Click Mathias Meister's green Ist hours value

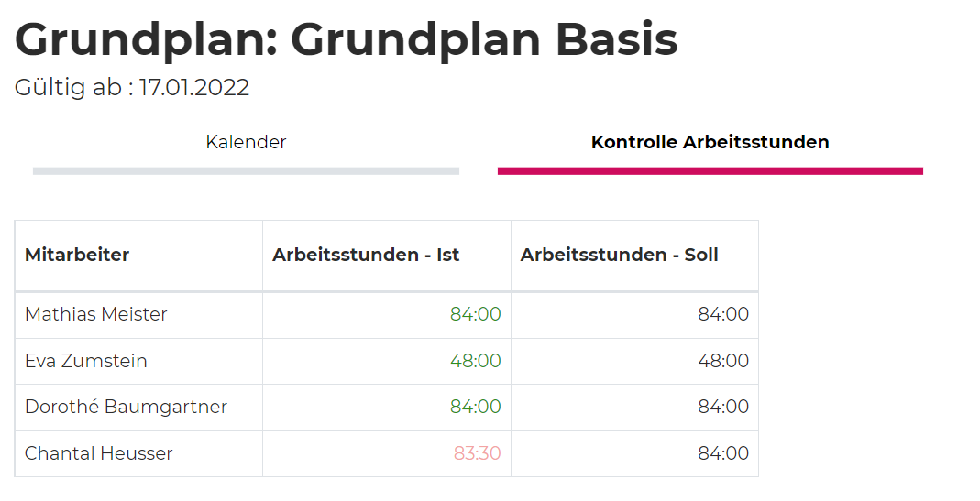(x=475, y=314)
